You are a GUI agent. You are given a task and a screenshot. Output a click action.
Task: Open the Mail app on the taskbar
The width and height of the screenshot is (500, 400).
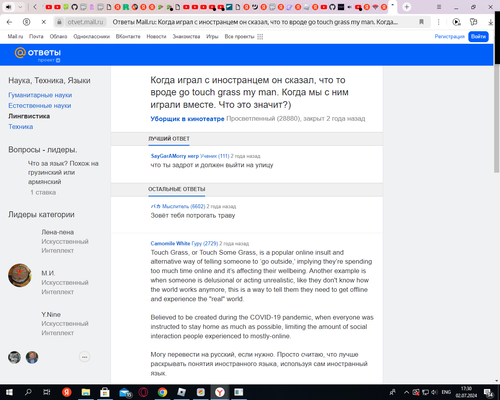click(125, 392)
